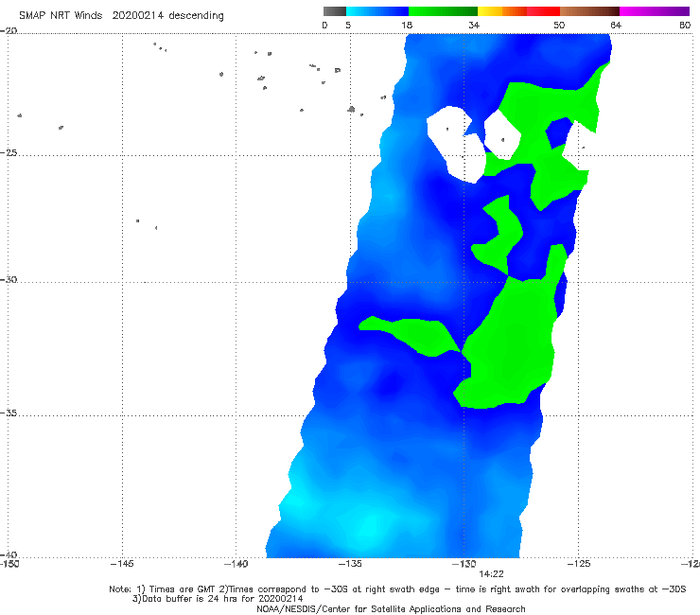This screenshot has width=700, height=615.
Task: Click the color bar label '18'
Action: pos(407,25)
